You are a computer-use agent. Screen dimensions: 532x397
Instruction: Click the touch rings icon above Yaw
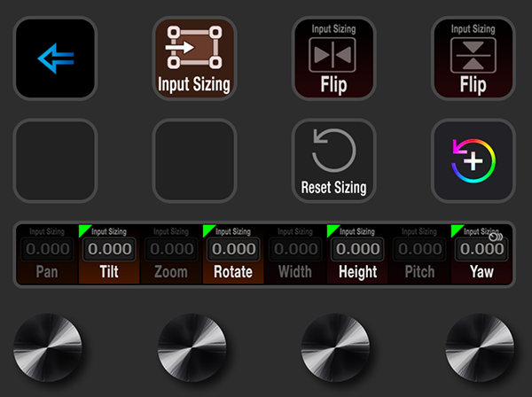pyautogui.click(x=496, y=237)
